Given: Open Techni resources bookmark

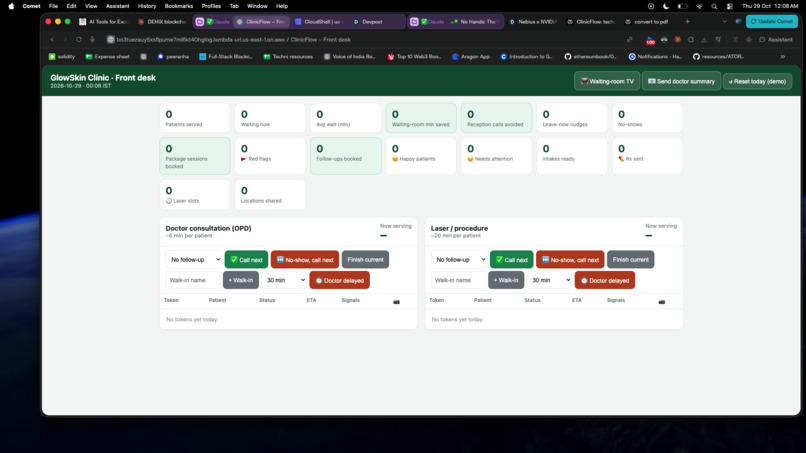Looking at the screenshot, I should (288, 57).
